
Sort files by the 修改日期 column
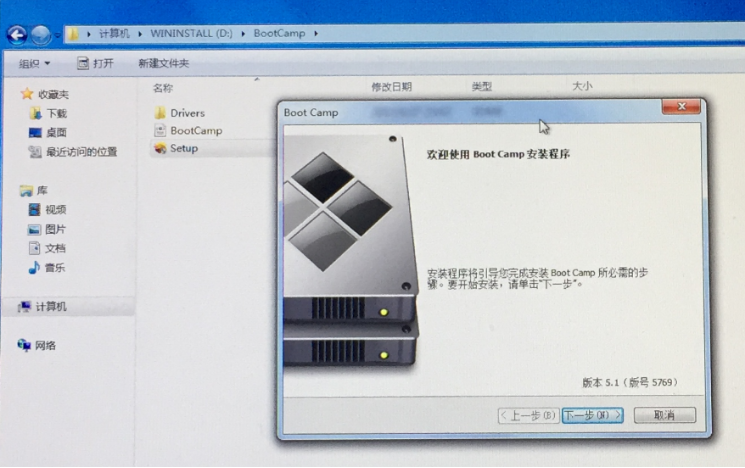[391, 87]
